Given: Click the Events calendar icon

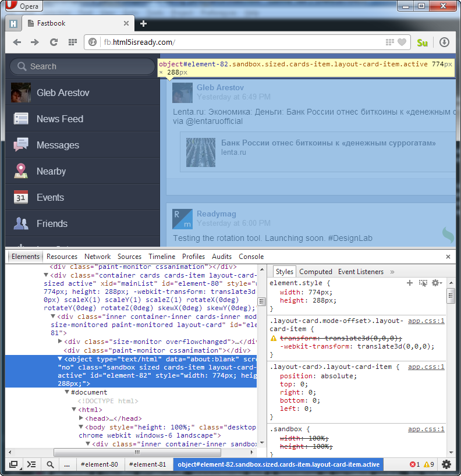Looking at the screenshot, I should pyautogui.click(x=20, y=197).
